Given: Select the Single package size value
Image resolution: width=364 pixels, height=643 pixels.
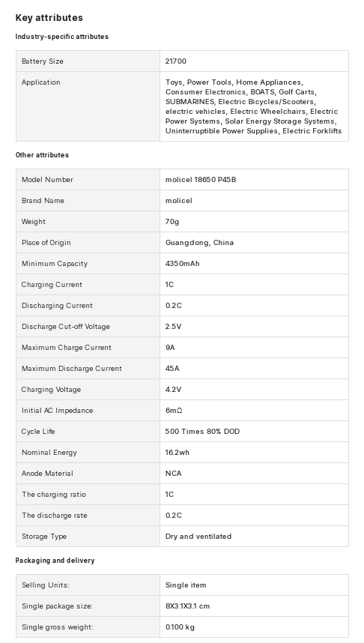Looking at the screenshot, I should [x=188, y=606].
